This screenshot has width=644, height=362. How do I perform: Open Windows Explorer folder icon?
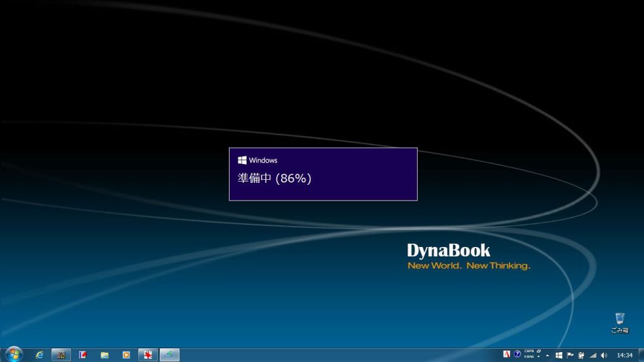point(104,355)
